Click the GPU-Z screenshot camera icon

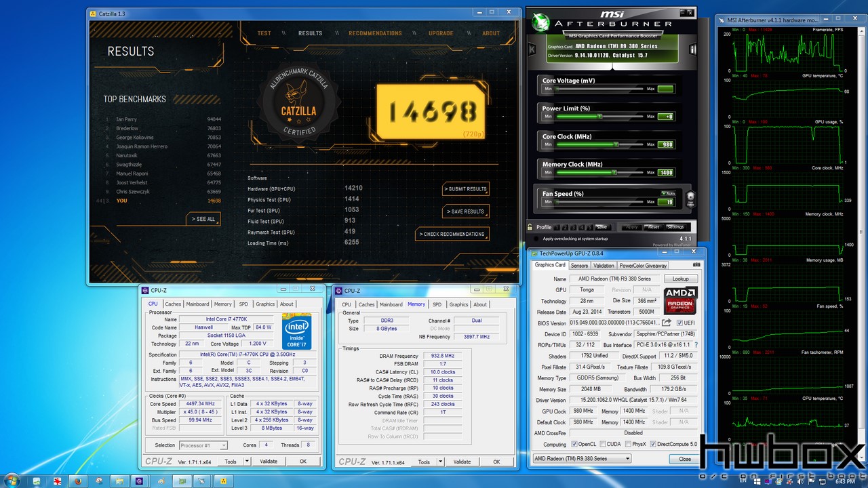[x=696, y=264]
